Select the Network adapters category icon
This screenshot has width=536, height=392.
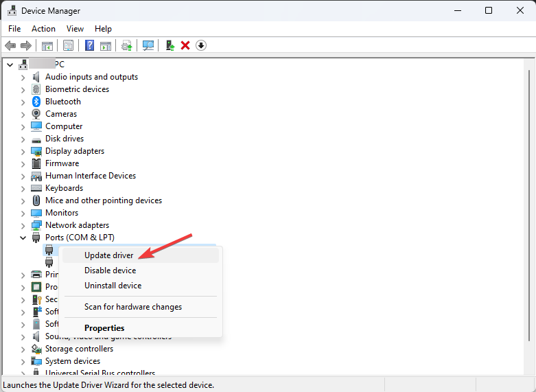tap(36, 225)
